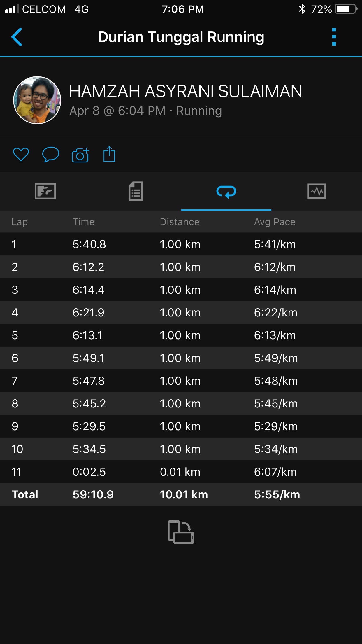Add photo with camera icon
The height and width of the screenshot is (644, 362).
pyautogui.click(x=80, y=155)
